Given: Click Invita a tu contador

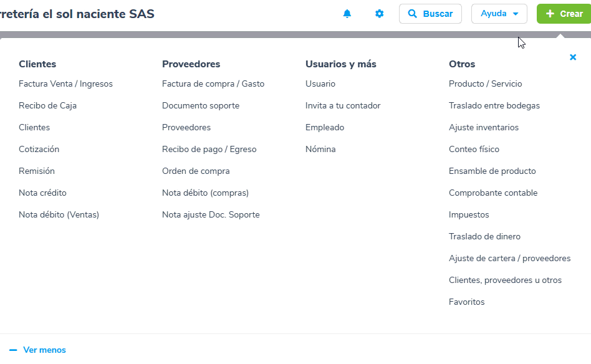Looking at the screenshot, I should (343, 105).
